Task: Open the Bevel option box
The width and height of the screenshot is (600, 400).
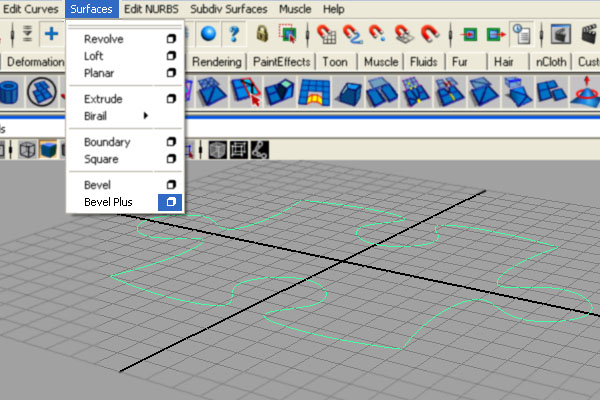Action: click(x=171, y=185)
